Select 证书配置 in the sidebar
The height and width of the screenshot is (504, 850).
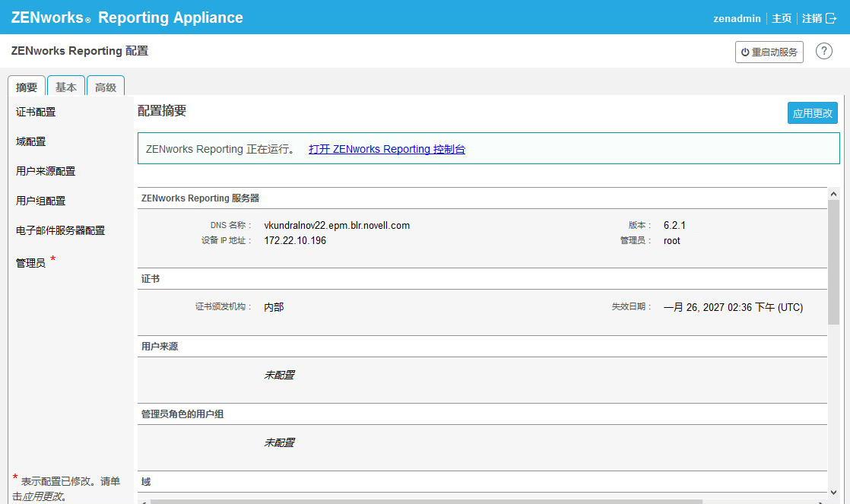click(x=36, y=112)
